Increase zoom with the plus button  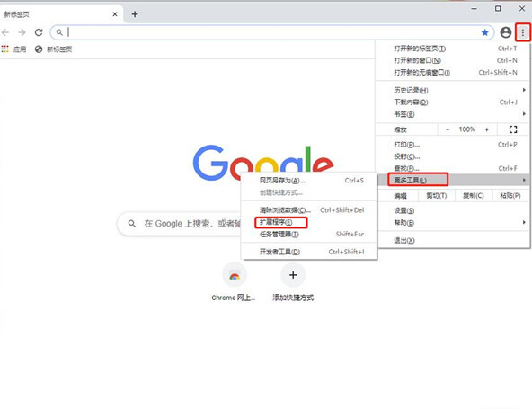[487, 129]
